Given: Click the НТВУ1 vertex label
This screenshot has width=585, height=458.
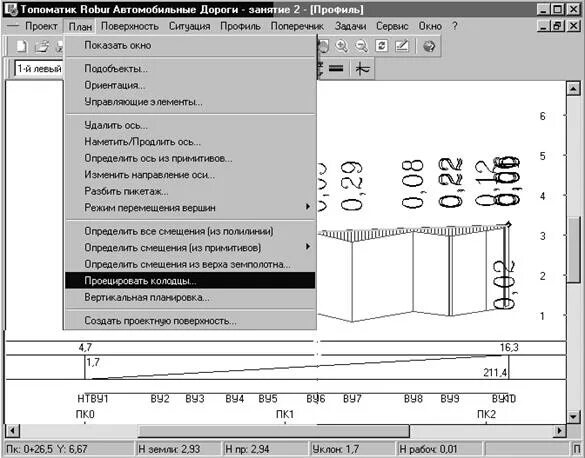Looking at the screenshot, I should pyautogui.click(x=93, y=399).
